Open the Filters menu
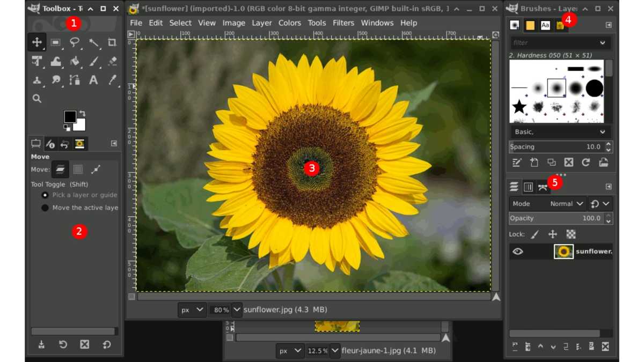 (343, 23)
